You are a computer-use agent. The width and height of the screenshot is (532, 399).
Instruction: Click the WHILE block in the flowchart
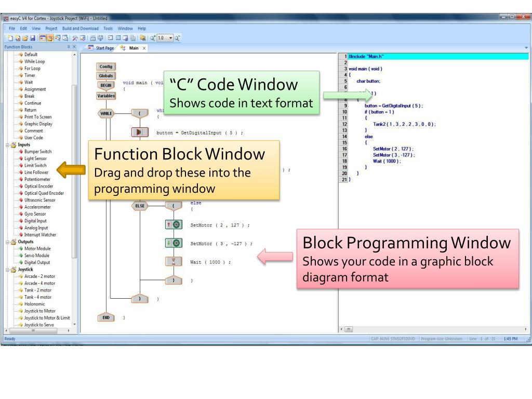(106, 113)
